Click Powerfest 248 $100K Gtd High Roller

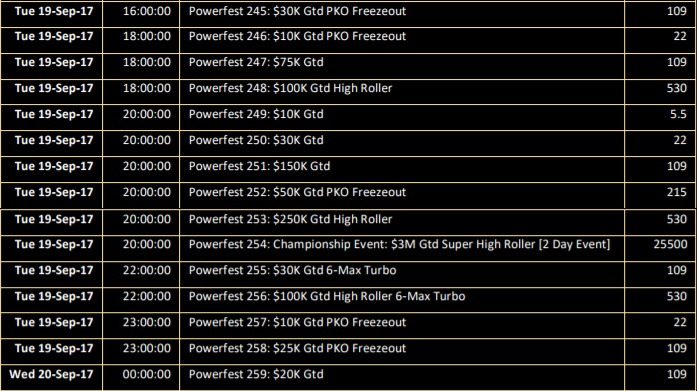(x=290, y=88)
